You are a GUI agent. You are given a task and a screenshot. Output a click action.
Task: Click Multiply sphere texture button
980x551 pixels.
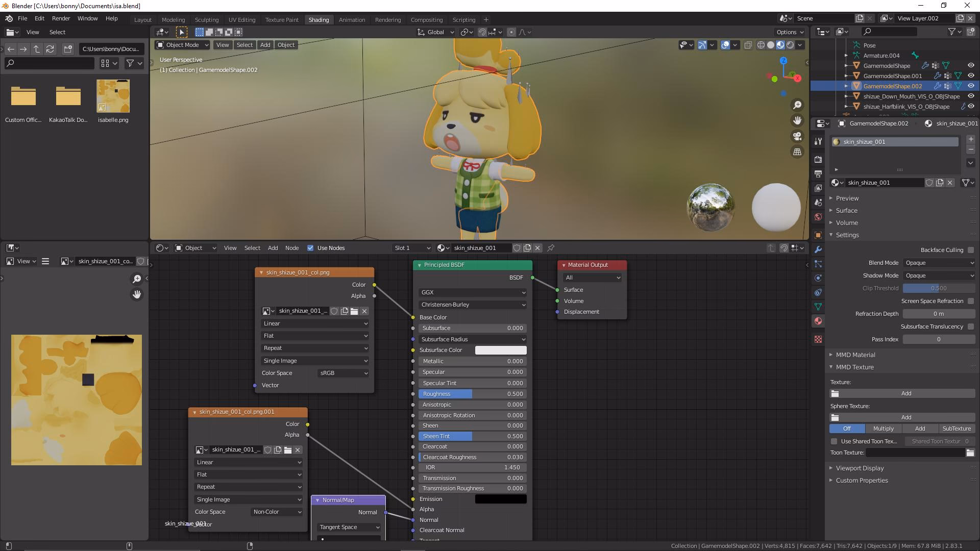(883, 429)
